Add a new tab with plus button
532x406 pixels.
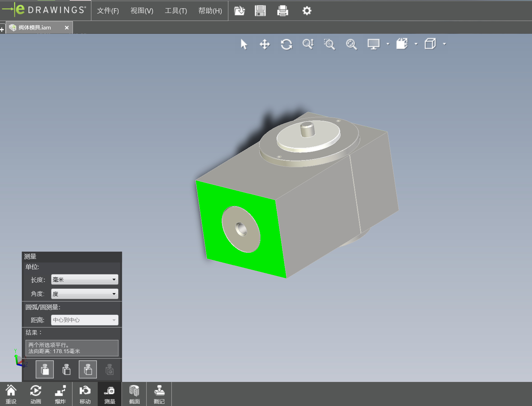2,29
